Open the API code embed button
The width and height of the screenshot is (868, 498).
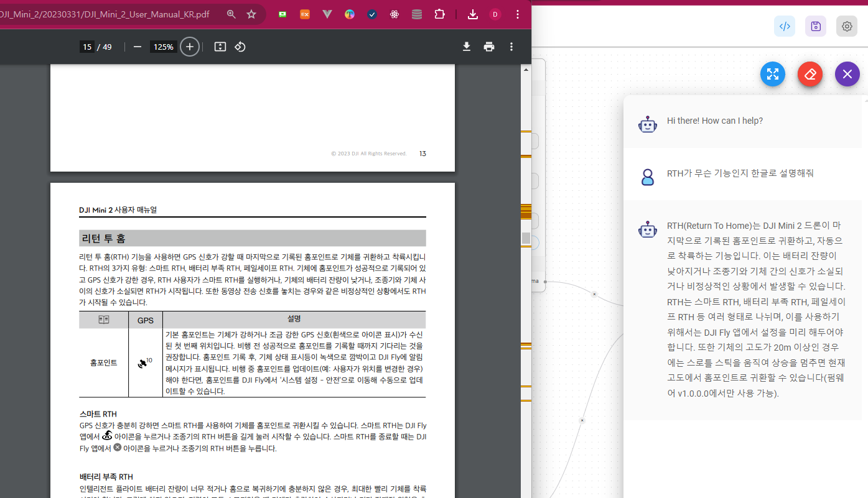point(785,26)
